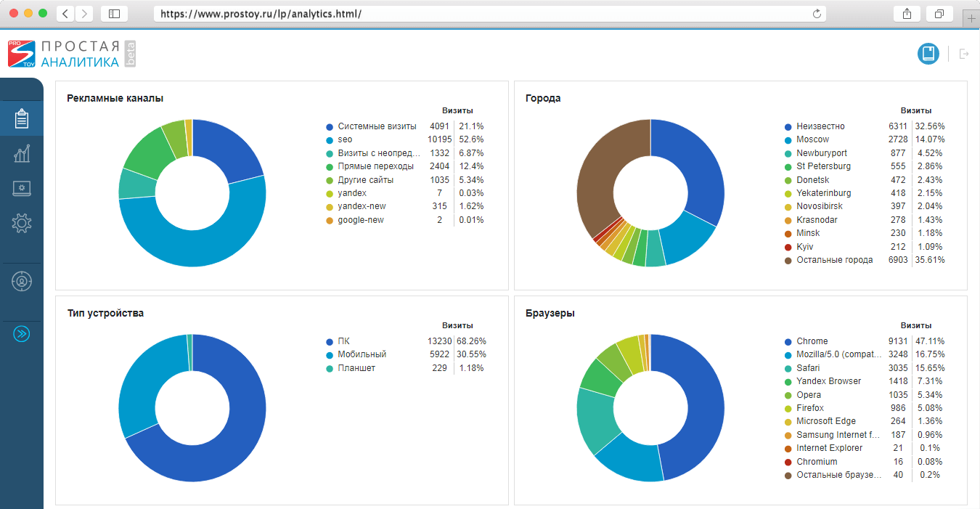Click the blue book help icon
Screen dimensions: 980x509
[928, 54]
